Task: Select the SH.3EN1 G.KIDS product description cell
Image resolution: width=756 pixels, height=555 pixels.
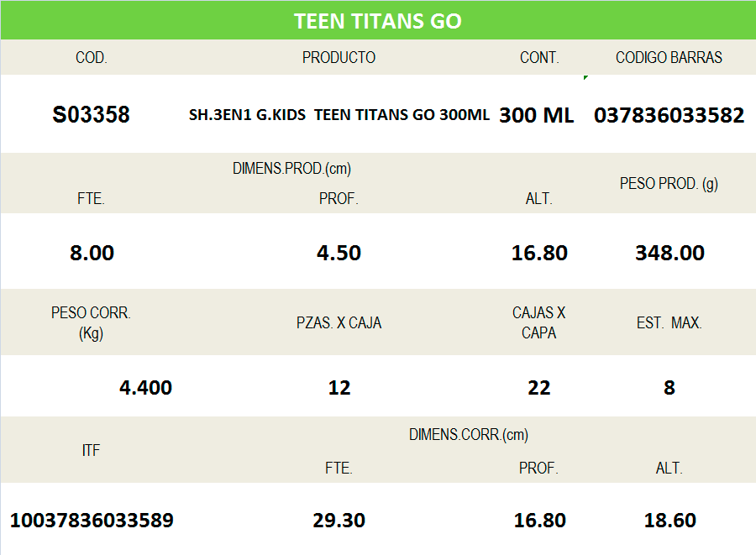Action: (x=339, y=115)
